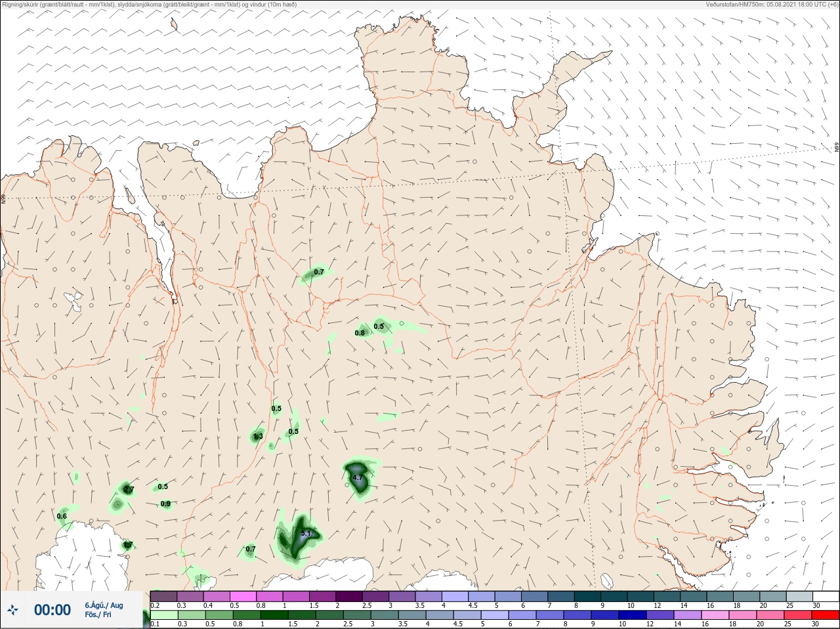The width and height of the screenshot is (840, 629).
Task: Click the four-point star icon beside the clock
Action: tap(12, 610)
